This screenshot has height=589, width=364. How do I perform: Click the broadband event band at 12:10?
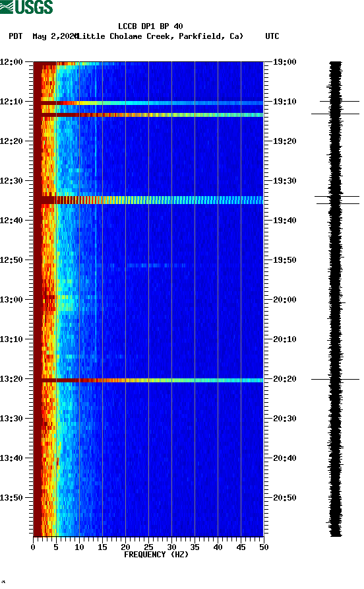148,103
